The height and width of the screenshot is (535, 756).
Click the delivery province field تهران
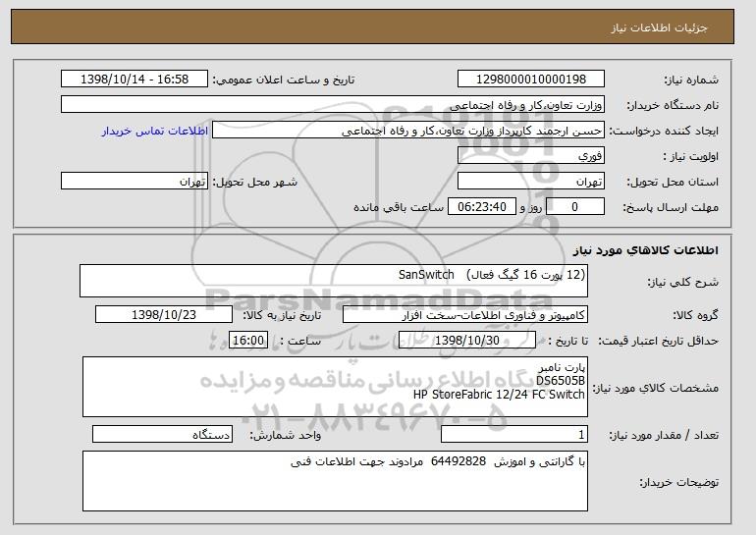531,182
